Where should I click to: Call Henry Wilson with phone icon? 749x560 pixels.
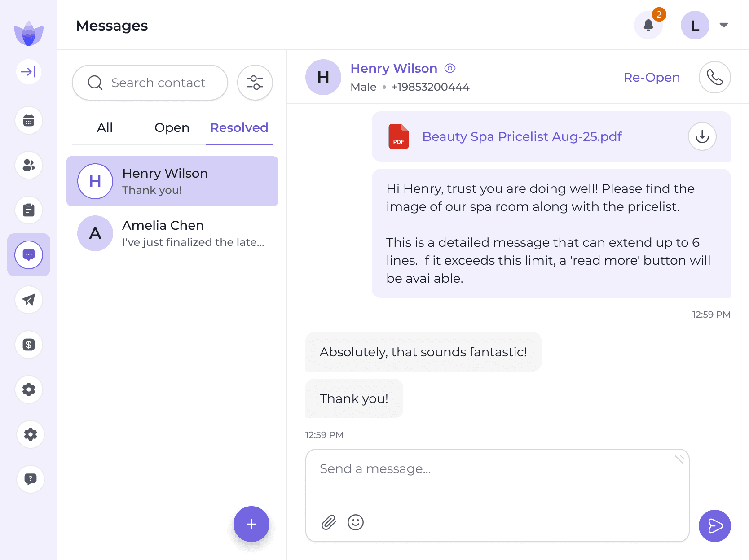(x=714, y=77)
